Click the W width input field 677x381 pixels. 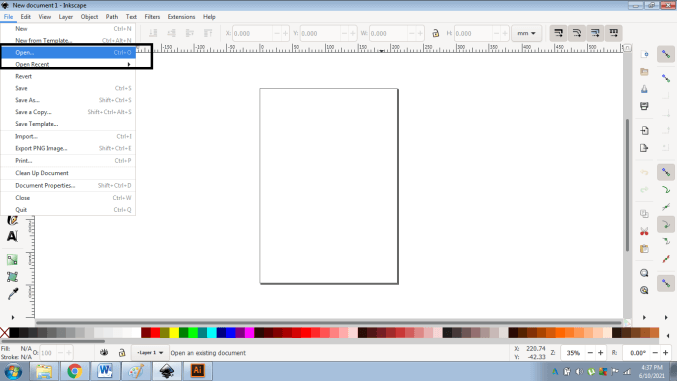388,33
